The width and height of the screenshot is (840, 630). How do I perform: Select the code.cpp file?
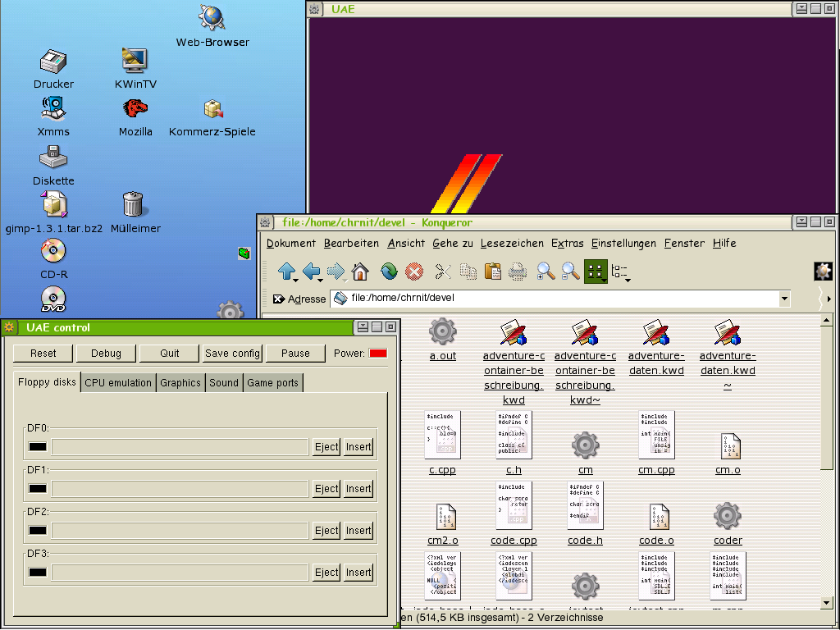tap(514, 514)
